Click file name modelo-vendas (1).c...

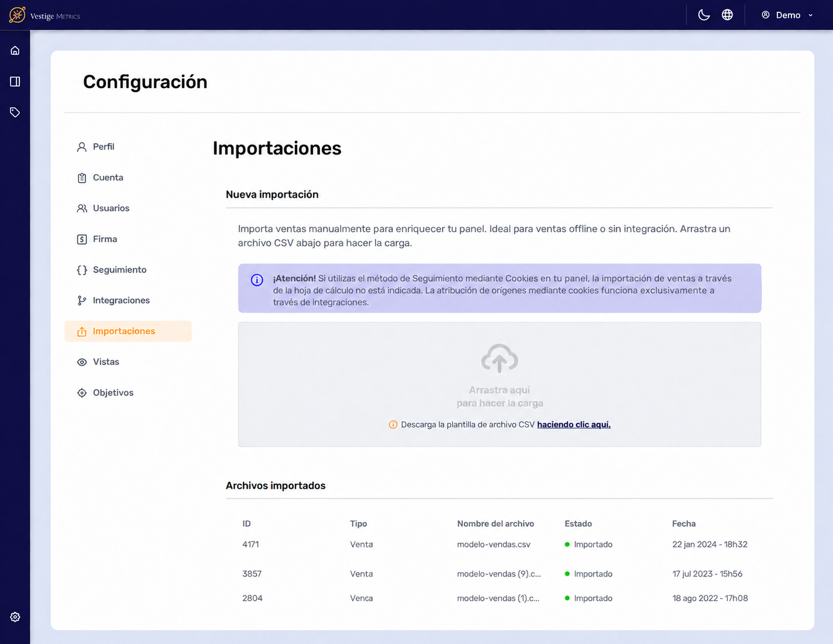click(x=498, y=598)
